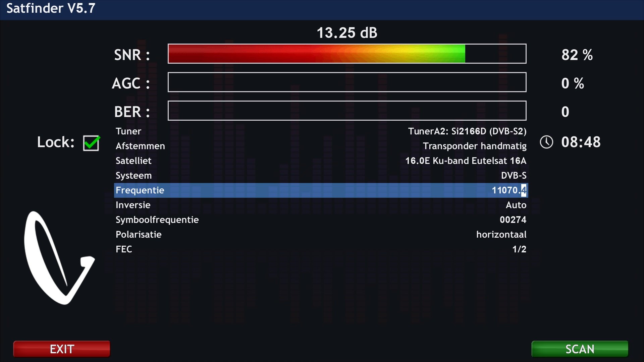Screen dimensions: 644x362
Task: Click the empty AGC level bar
Action: pos(347,82)
